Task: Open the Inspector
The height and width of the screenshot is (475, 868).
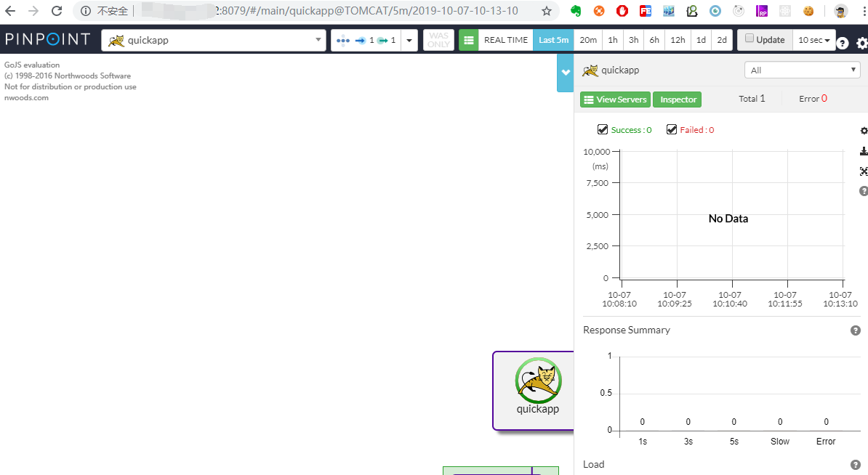Action: [x=678, y=100]
